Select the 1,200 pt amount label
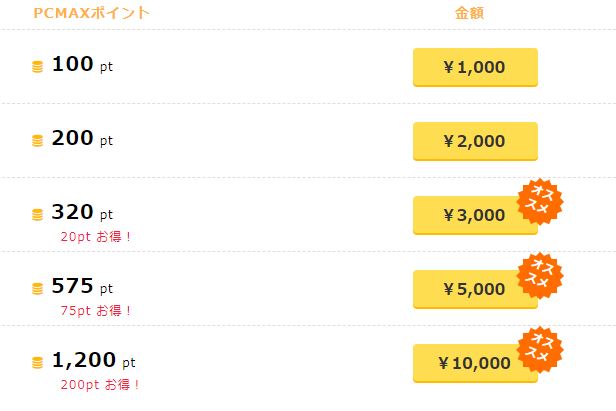The width and height of the screenshot is (616, 411). pos(93,362)
